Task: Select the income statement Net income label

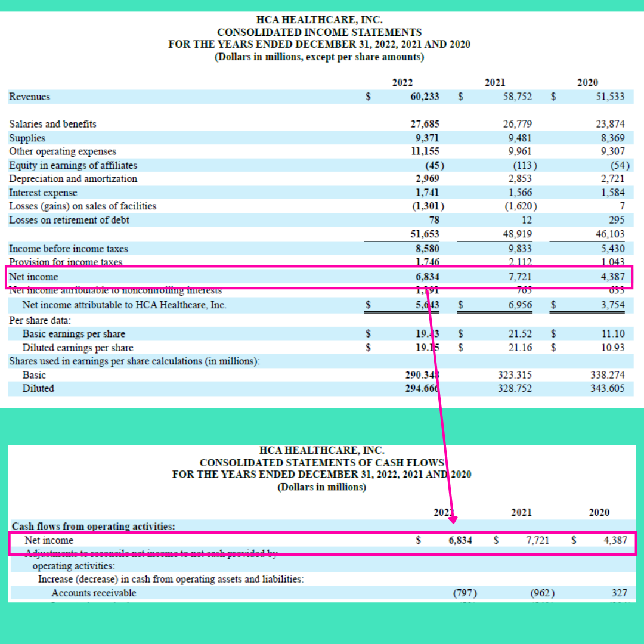Action: 33,277
